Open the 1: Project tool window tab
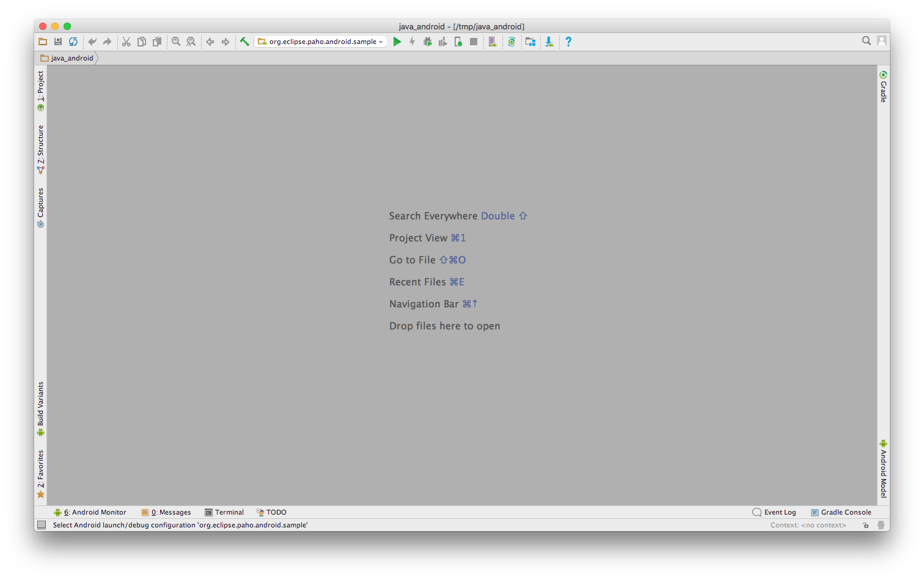The height and width of the screenshot is (580, 924). click(40, 90)
